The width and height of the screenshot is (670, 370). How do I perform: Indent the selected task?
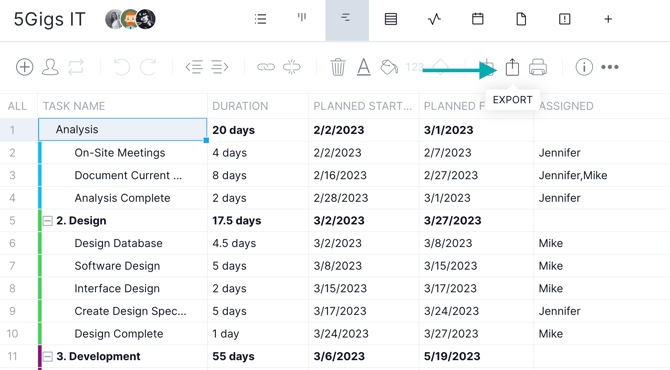coord(220,67)
